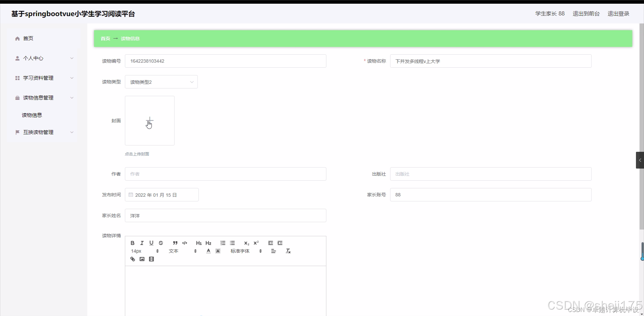The image size is (644, 316).
Task: Open the 读物类型 dropdown
Action: 161,82
